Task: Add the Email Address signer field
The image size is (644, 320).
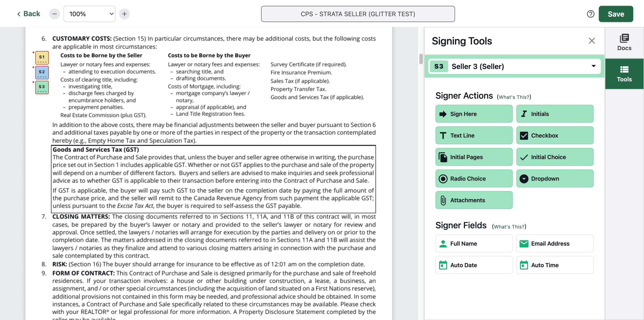Action: pyautogui.click(x=555, y=243)
